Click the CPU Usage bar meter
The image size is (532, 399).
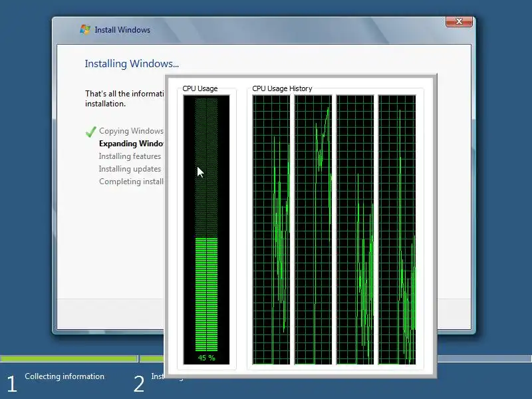click(206, 229)
